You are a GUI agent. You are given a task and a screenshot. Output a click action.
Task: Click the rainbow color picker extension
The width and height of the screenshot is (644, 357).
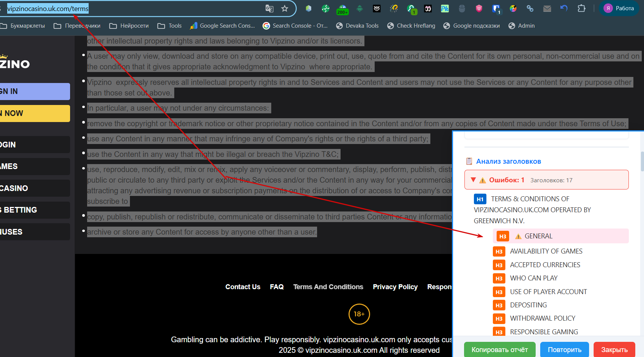[513, 8]
